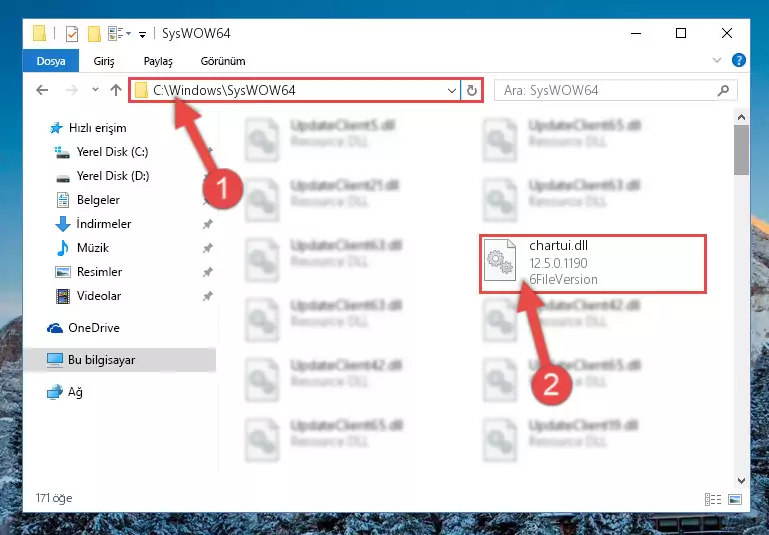Unpin Resimler using its pin icon
Image resolution: width=769 pixels, height=535 pixels.
coord(208,272)
